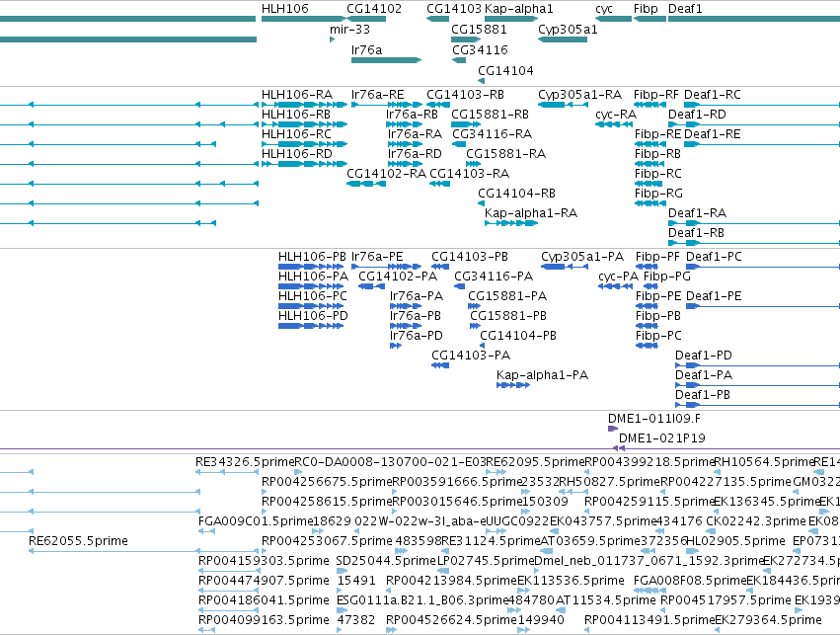The image size is (840, 635).
Task: Select the CG14103-PB protein label
Action: coord(470,257)
